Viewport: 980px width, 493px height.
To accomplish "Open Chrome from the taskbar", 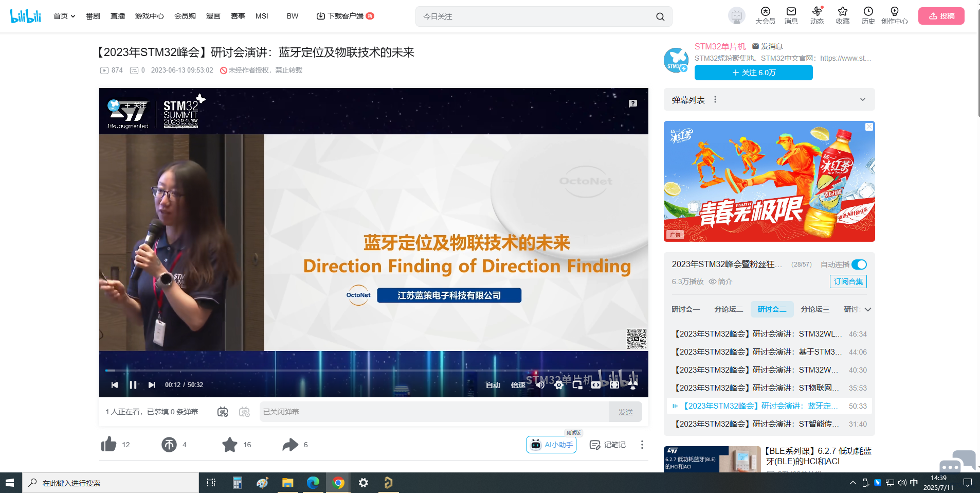I will 338,483.
